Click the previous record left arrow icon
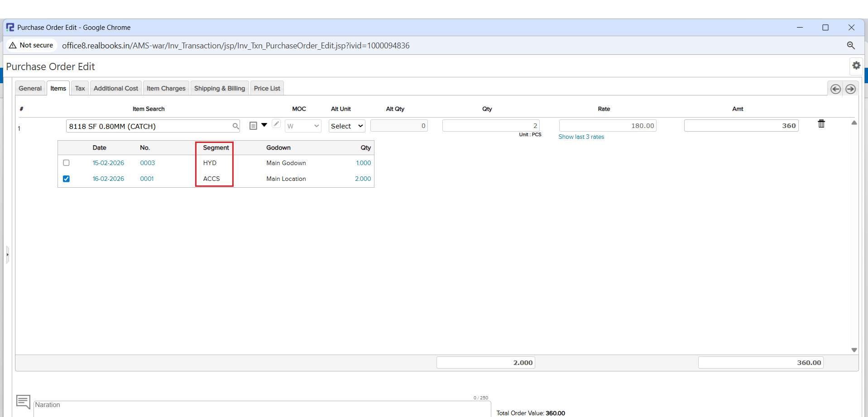Viewport: 868px width, 417px height. [835, 89]
